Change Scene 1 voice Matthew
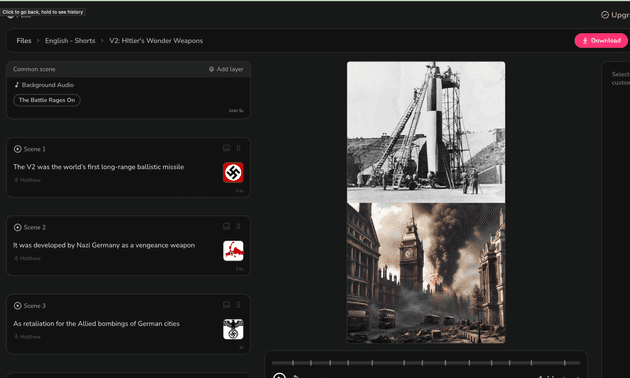Image resolution: width=630 pixels, height=378 pixels. point(27,180)
